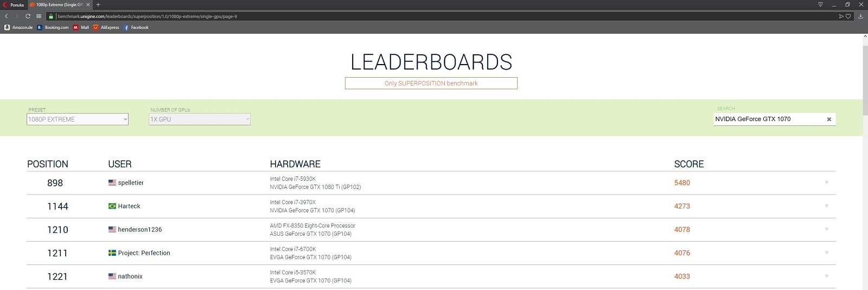Screen dimensions: 868x290
Task: Click the US flag beside henderson1236
Action: [x=112, y=229]
